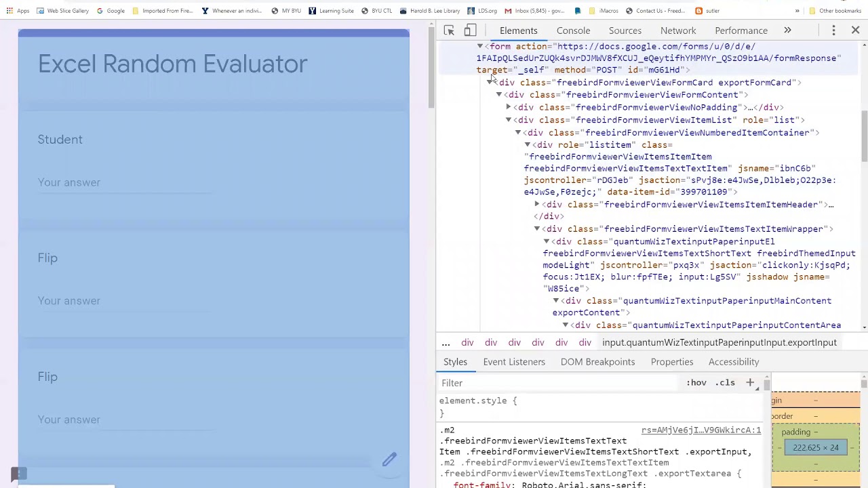Show more DevTools tabs chevron
The image size is (868, 488).
pos(787,30)
